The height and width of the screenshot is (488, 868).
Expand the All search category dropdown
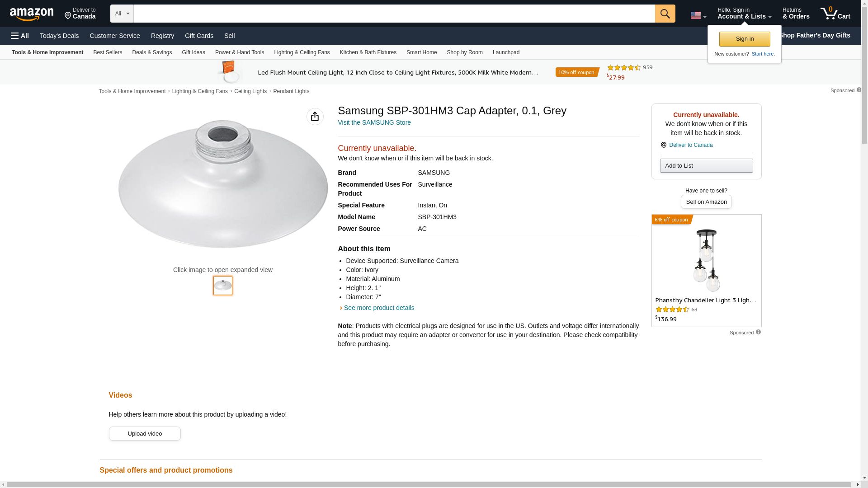click(x=122, y=14)
